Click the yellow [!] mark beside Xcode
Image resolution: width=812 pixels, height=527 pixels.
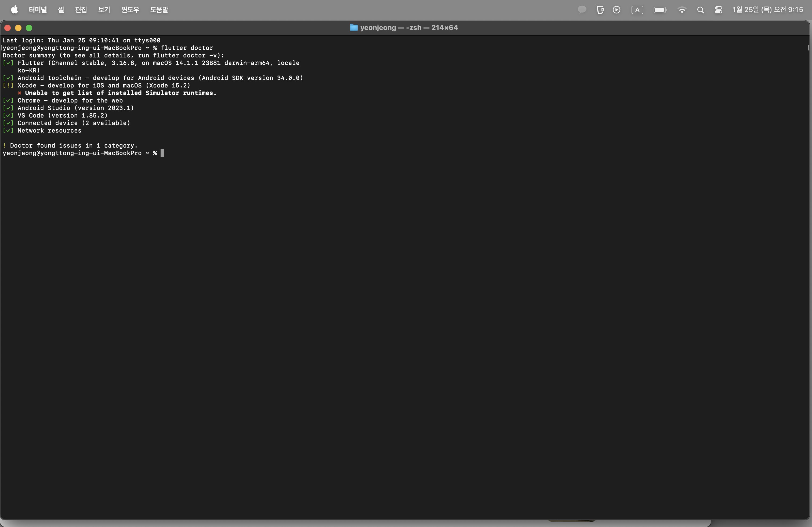[8, 85]
